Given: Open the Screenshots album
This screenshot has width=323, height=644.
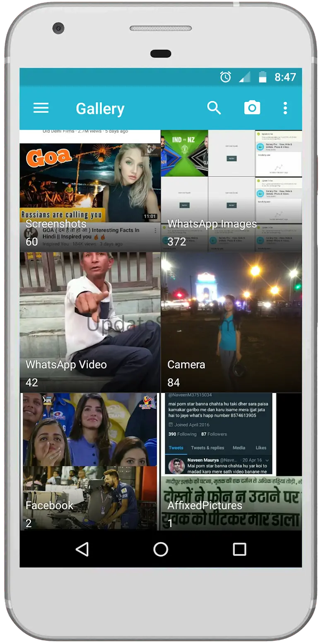Looking at the screenshot, I should pos(90,191).
